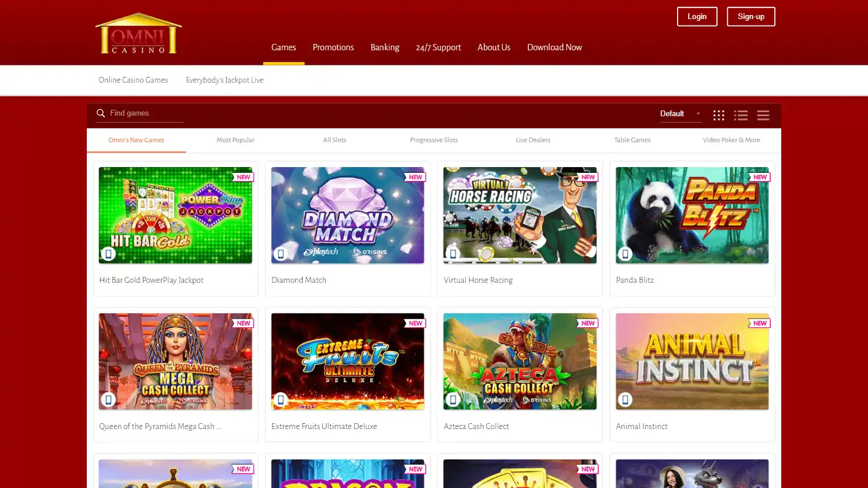Click the Login button
Screen dimensions: 868x488
pos(697,17)
